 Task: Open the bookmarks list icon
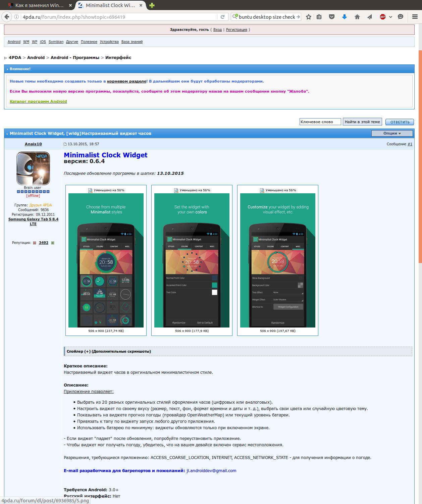(319, 17)
